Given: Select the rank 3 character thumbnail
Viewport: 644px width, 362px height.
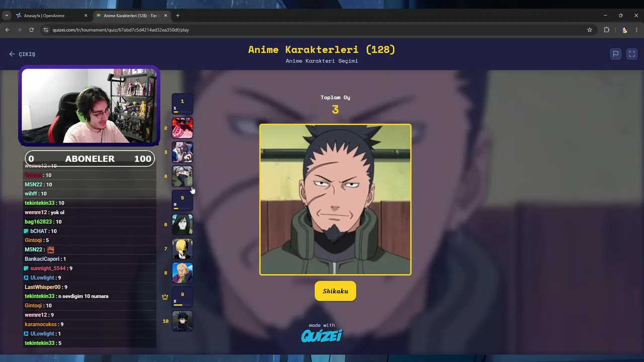Looking at the screenshot, I should pyautogui.click(x=182, y=152).
